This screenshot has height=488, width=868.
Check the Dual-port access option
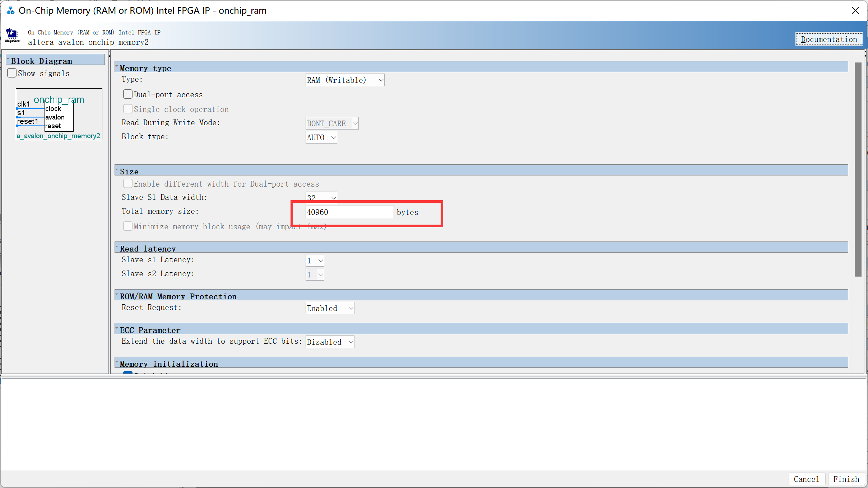(128, 94)
